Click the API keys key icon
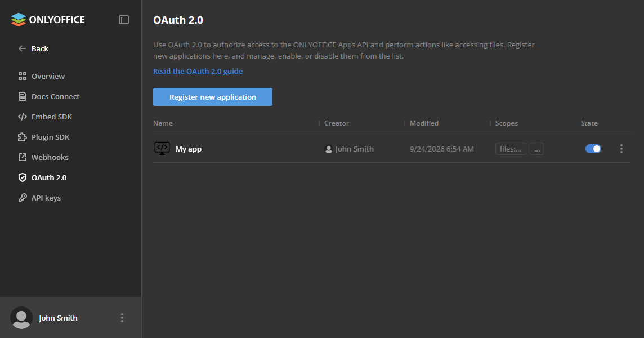Screen dimensions: 644x338 22,198
